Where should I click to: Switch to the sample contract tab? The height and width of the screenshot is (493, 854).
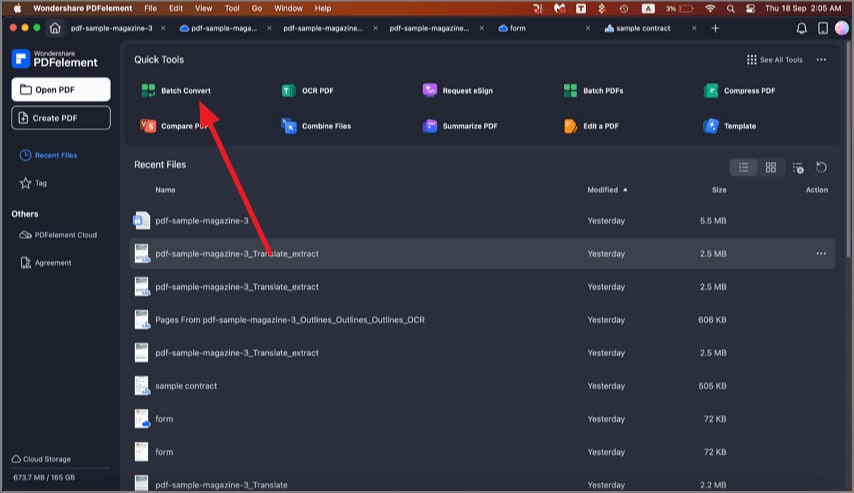click(637, 28)
